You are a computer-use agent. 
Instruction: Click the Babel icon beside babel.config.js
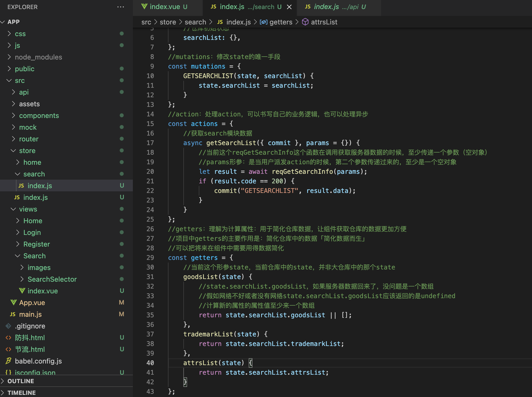[9, 361]
